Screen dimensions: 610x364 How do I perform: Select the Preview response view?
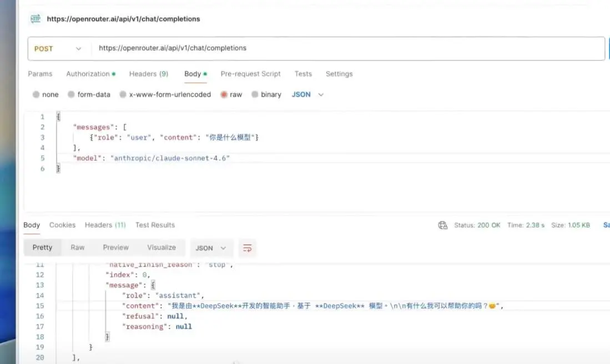point(115,247)
